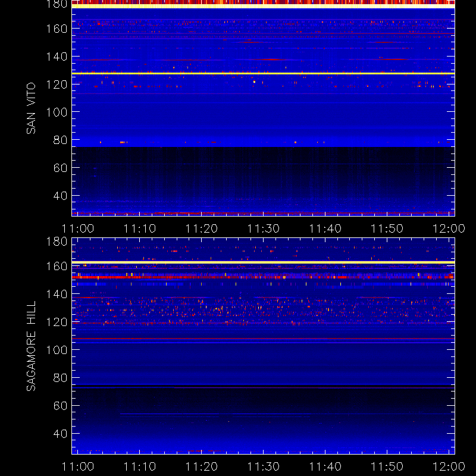This screenshot has width=476, height=476.
Task: Select the 160 tick label on Sagamore Hill plot
Action: tap(57, 266)
